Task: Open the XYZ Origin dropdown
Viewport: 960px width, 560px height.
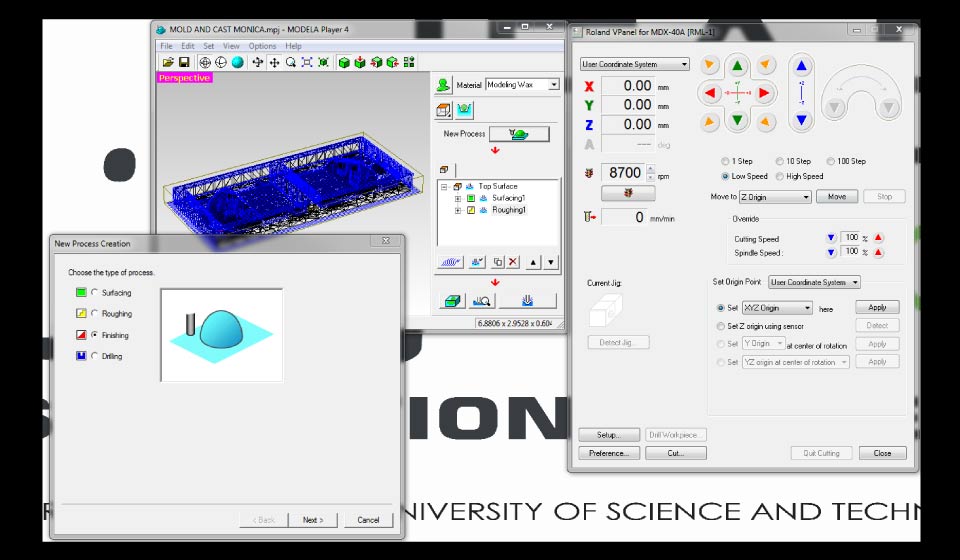Action: point(777,308)
